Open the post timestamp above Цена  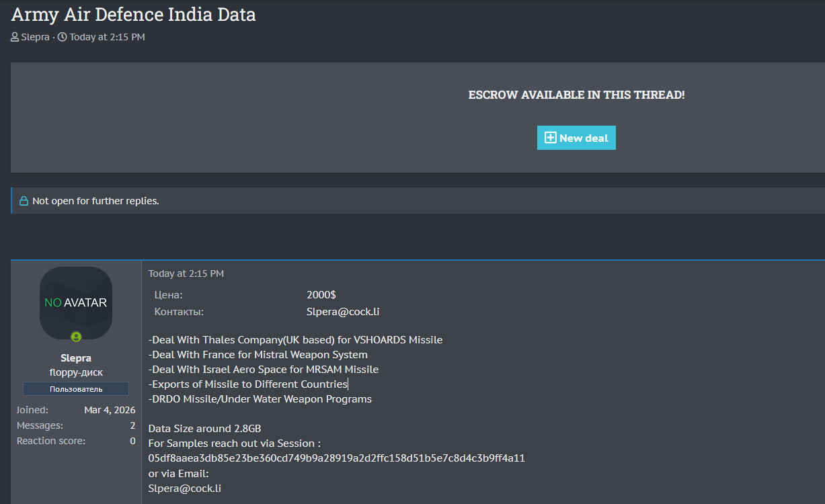coord(186,274)
